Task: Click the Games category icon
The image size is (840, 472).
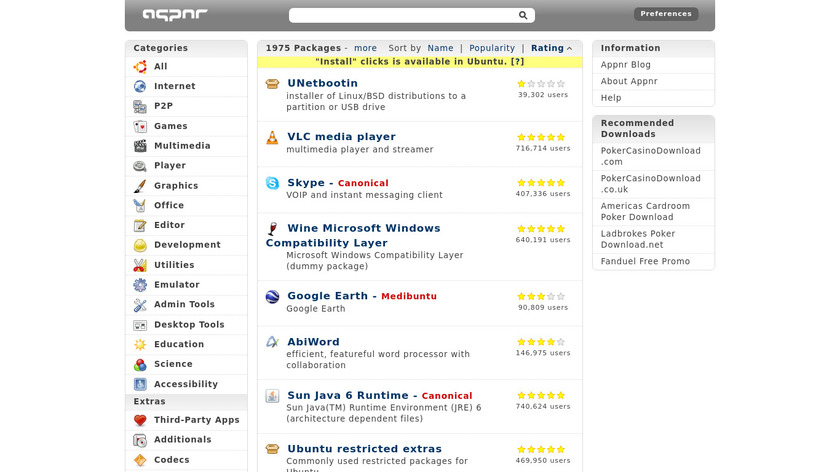Action: click(x=140, y=126)
